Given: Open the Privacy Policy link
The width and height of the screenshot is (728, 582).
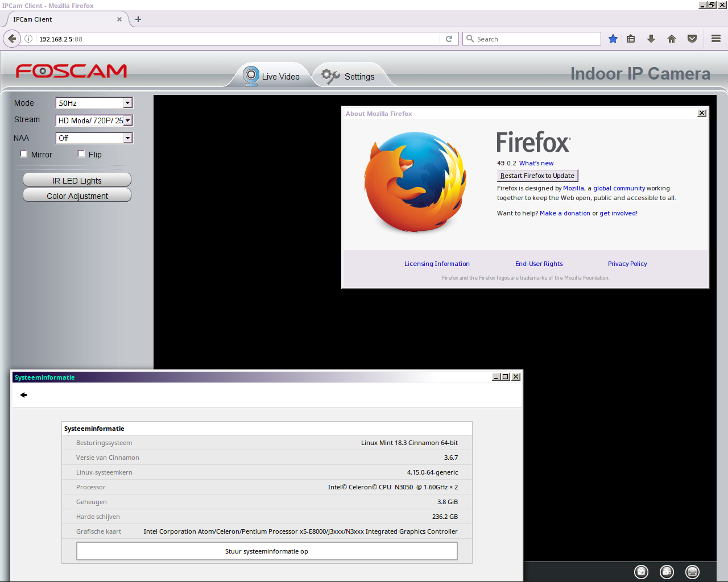Looking at the screenshot, I should [x=627, y=264].
